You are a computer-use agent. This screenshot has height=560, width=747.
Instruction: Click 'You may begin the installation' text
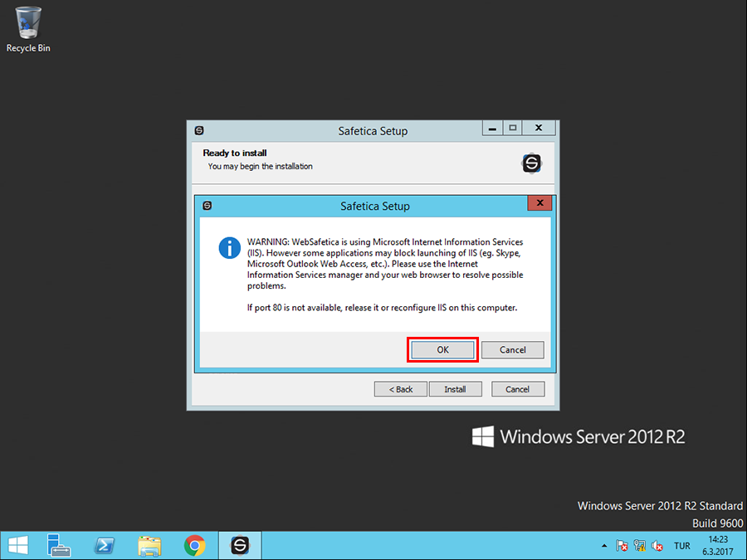click(x=260, y=166)
